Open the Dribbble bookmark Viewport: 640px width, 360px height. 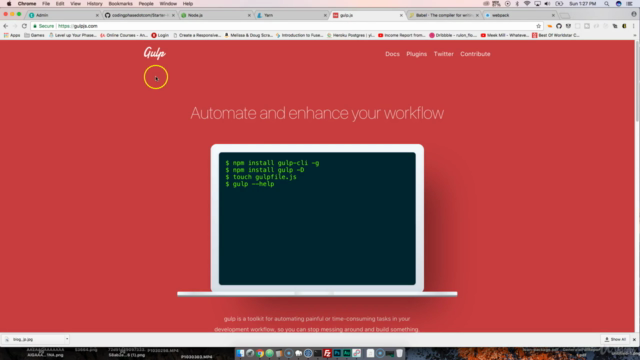453,35
